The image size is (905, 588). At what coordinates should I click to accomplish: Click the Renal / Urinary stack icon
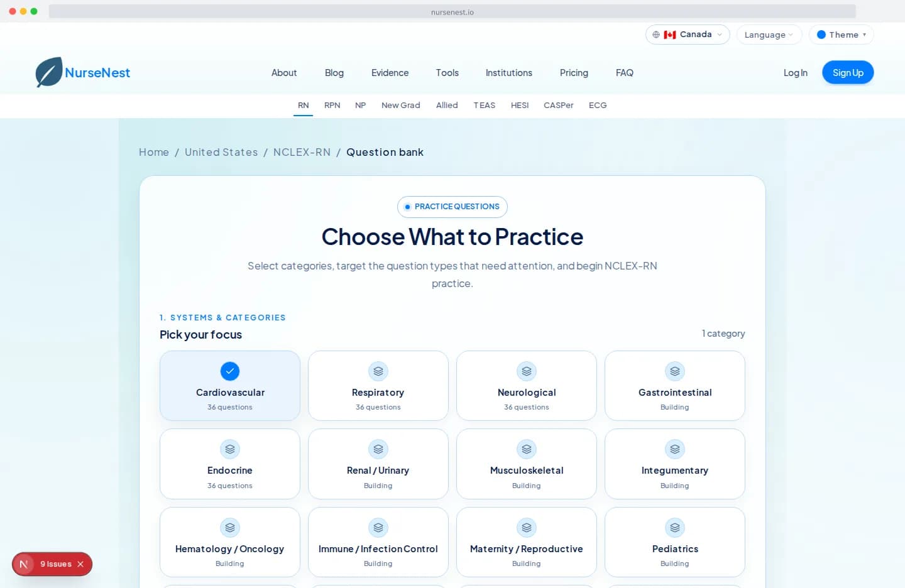pyautogui.click(x=378, y=449)
